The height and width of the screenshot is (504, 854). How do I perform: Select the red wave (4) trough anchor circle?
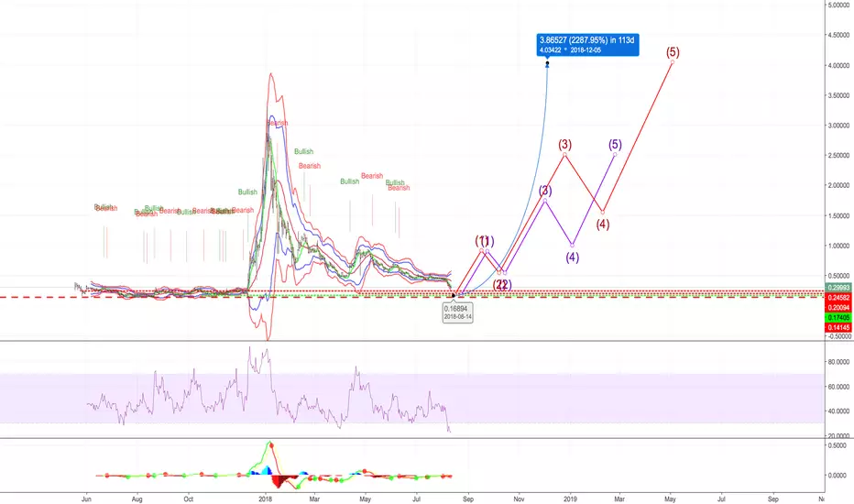pyautogui.click(x=602, y=212)
